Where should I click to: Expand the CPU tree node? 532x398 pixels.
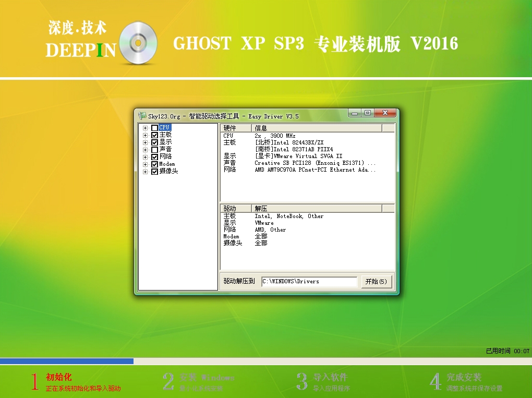[x=145, y=128]
